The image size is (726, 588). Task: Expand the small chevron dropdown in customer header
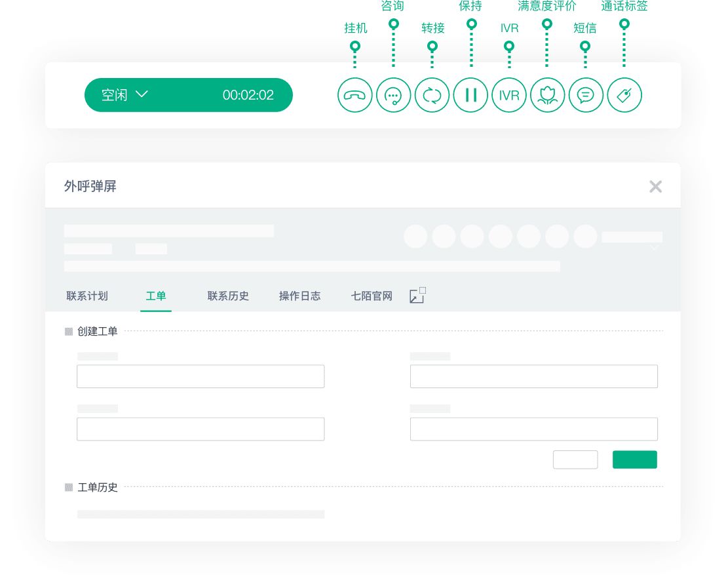pos(654,248)
